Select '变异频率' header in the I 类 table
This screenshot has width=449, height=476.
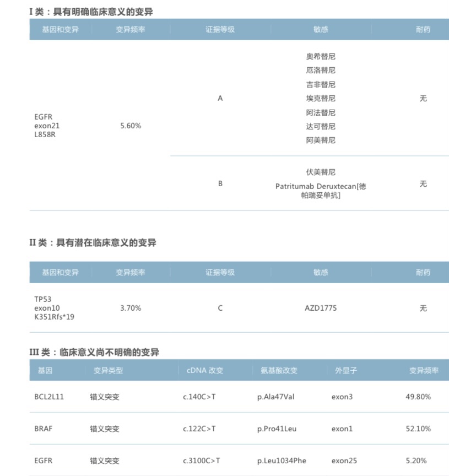131,29
